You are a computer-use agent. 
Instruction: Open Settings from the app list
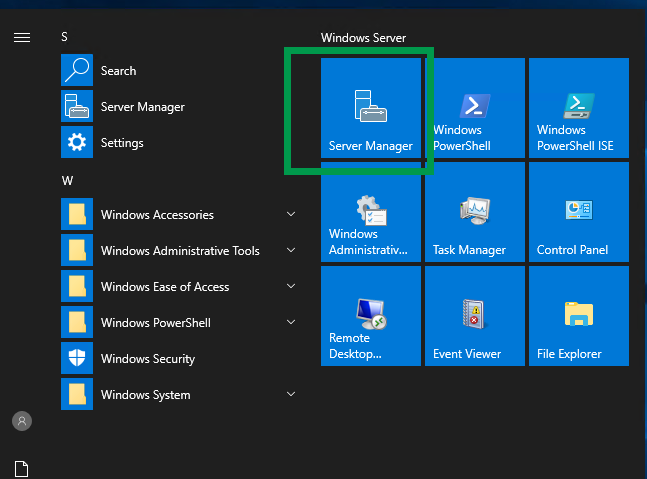click(x=122, y=143)
